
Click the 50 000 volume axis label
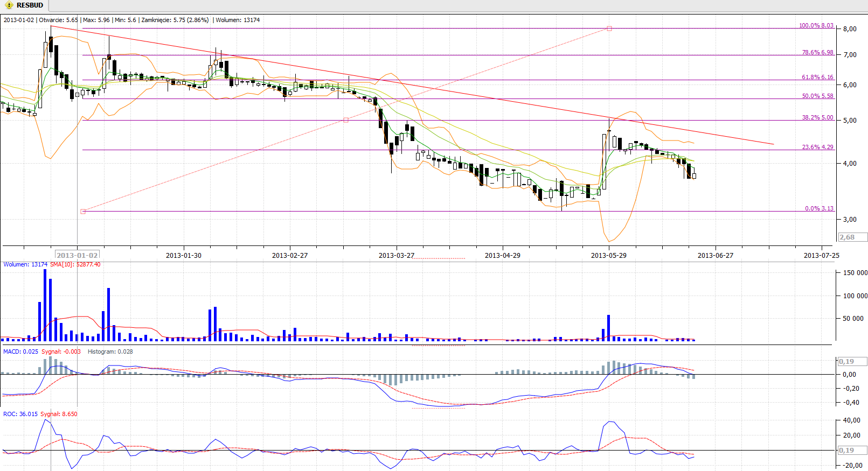tap(853, 318)
